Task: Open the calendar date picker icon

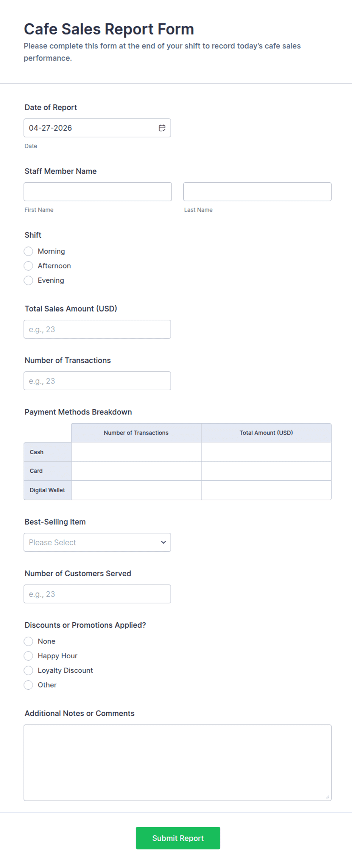Action: (162, 128)
